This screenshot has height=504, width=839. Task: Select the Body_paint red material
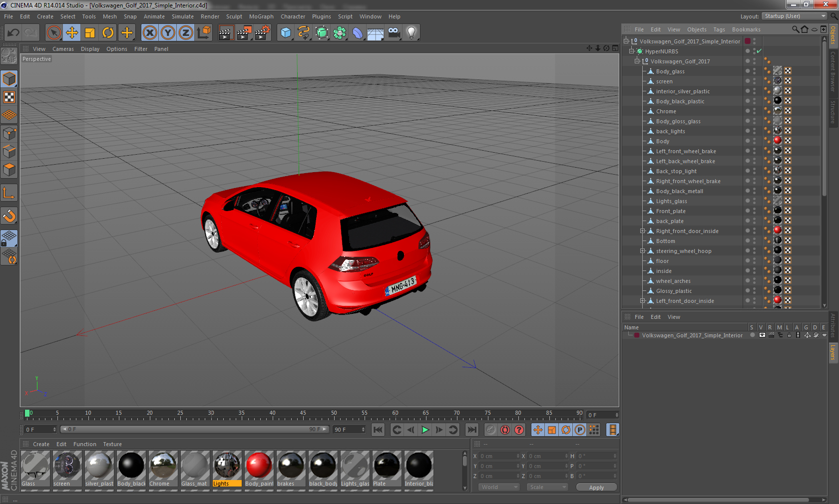pos(259,469)
